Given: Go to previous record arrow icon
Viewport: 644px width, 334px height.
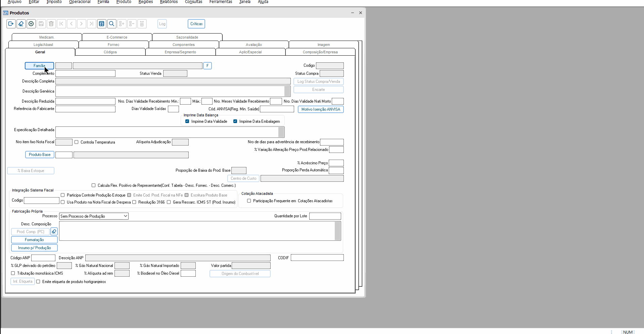Looking at the screenshot, I should point(72,24).
